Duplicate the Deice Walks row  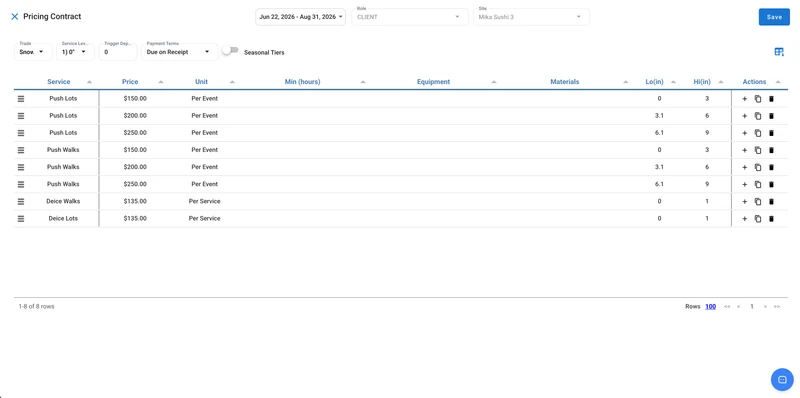[x=758, y=202]
